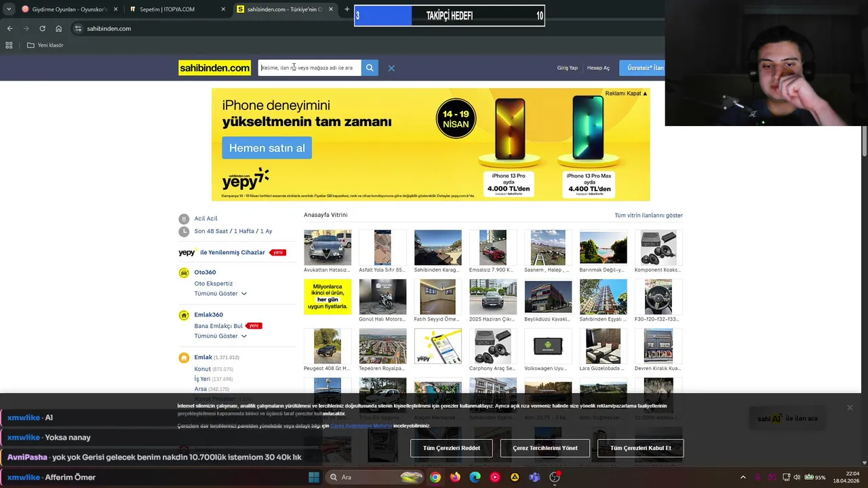Screen dimensions: 868x488
Task: Click Giriş Yap login link
Action: [x=568, y=68]
